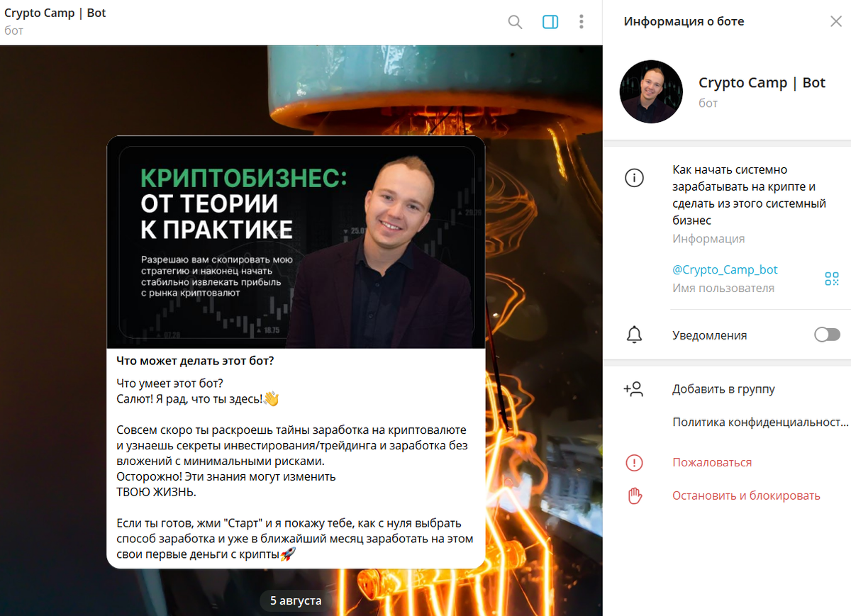Click the info circle icon beside the description
Viewport: 851px width, 616px height.
coord(634,178)
